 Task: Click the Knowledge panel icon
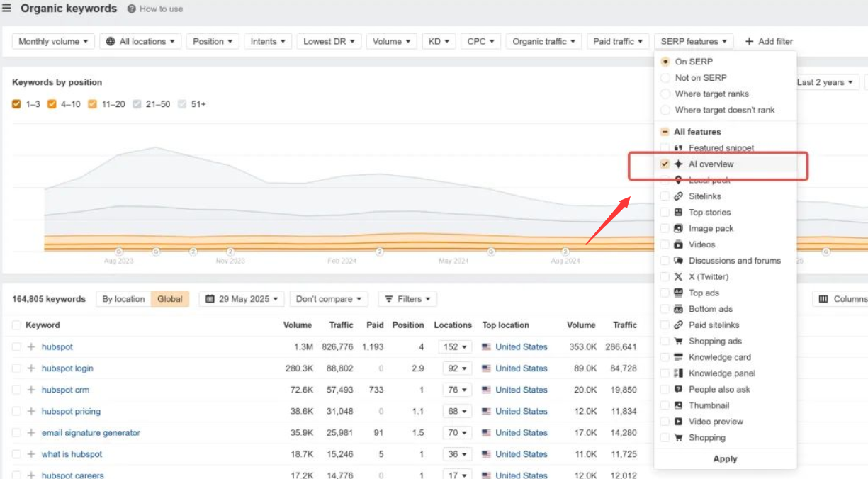tap(678, 373)
